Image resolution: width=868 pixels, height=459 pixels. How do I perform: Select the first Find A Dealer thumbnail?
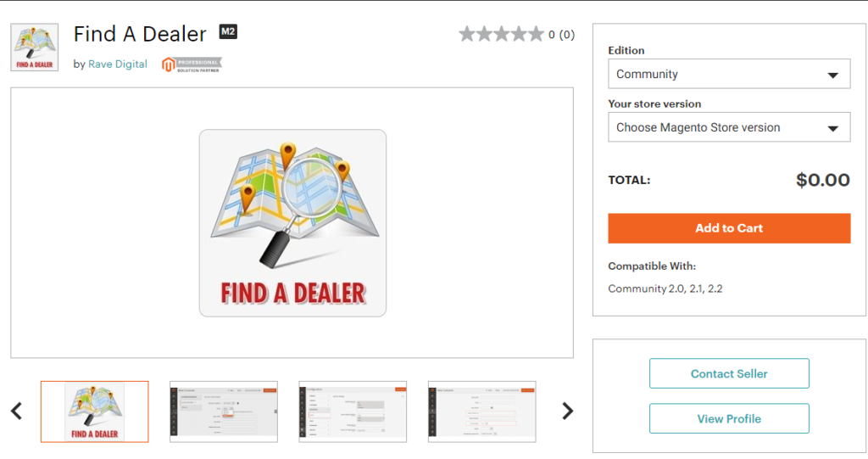tap(94, 411)
